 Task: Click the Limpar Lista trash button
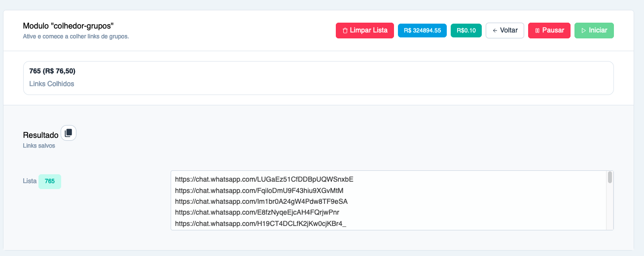(x=364, y=31)
